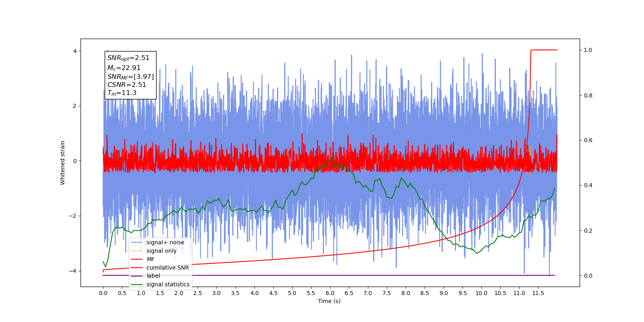This screenshot has height=322, width=644.
Task: Click the red line sample beside 'cumilative SNR'
Action: [x=137, y=268]
